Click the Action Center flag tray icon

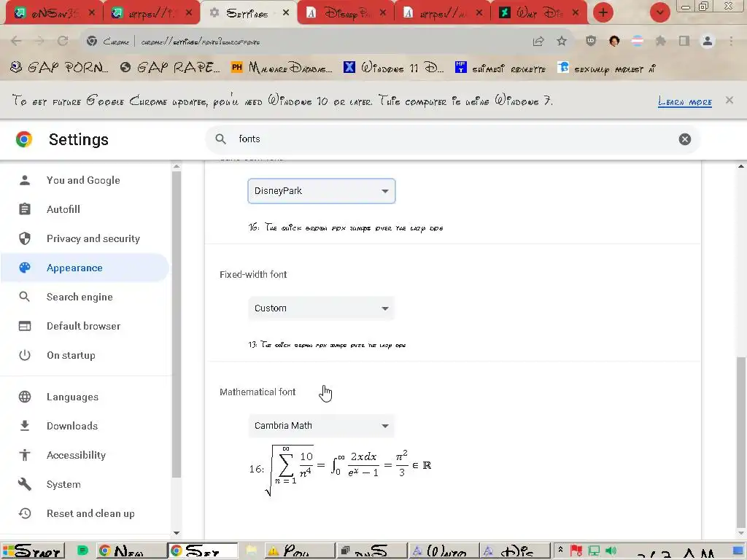pos(576,551)
